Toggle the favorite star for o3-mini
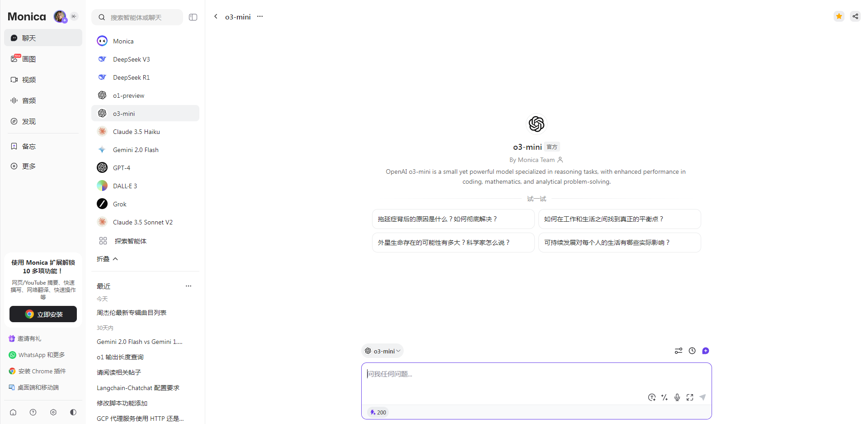The height and width of the screenshot is (424, 868). pos(839,16)
